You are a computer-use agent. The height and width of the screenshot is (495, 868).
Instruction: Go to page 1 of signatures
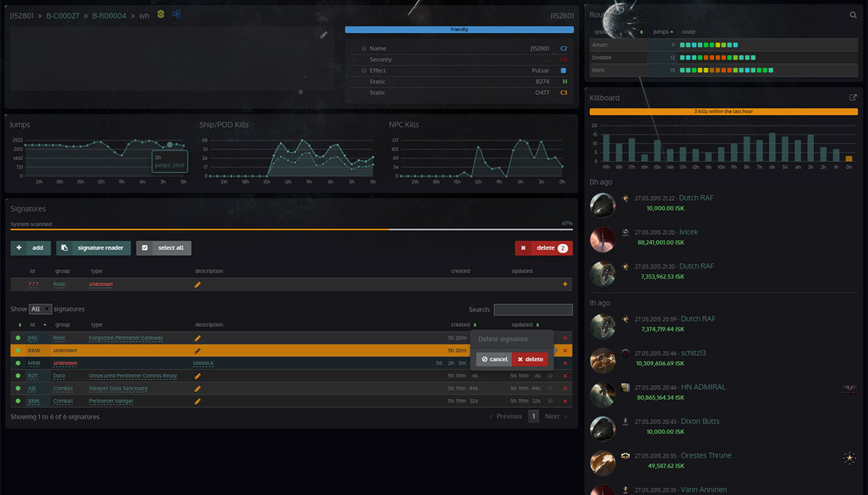(x=533, y=416)
